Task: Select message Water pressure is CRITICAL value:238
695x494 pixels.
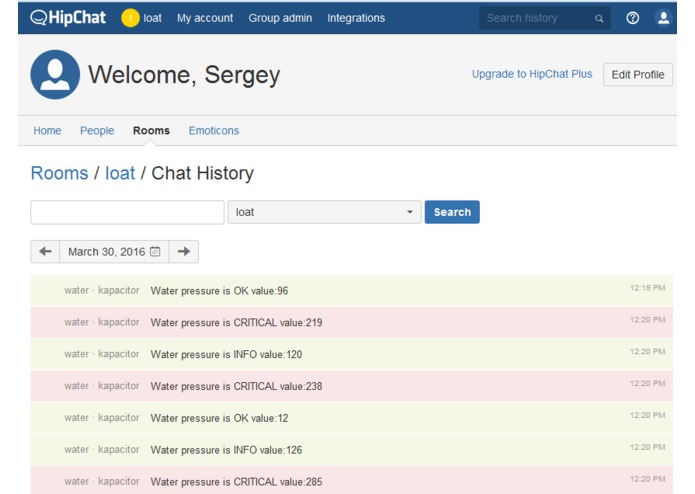Action: [351, 386]
